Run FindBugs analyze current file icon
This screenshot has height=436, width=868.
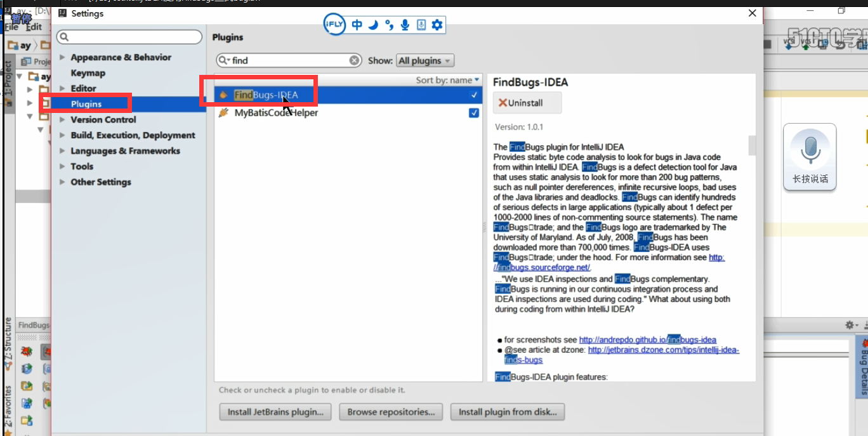[27, 351]
